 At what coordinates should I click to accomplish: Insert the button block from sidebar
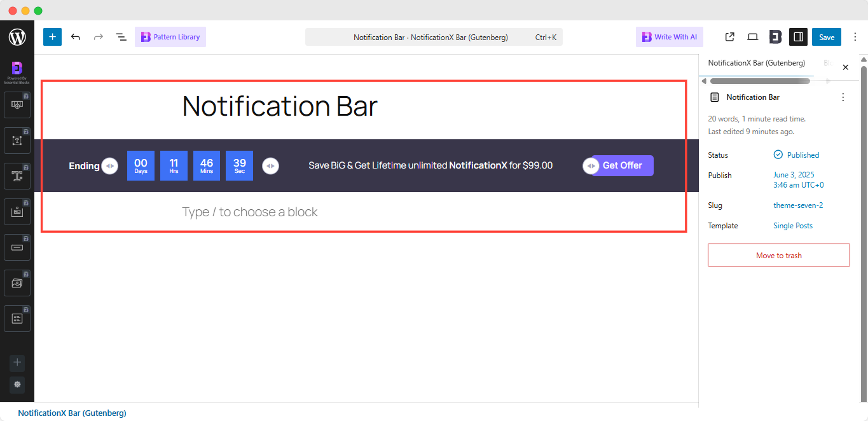click(17, 247)
